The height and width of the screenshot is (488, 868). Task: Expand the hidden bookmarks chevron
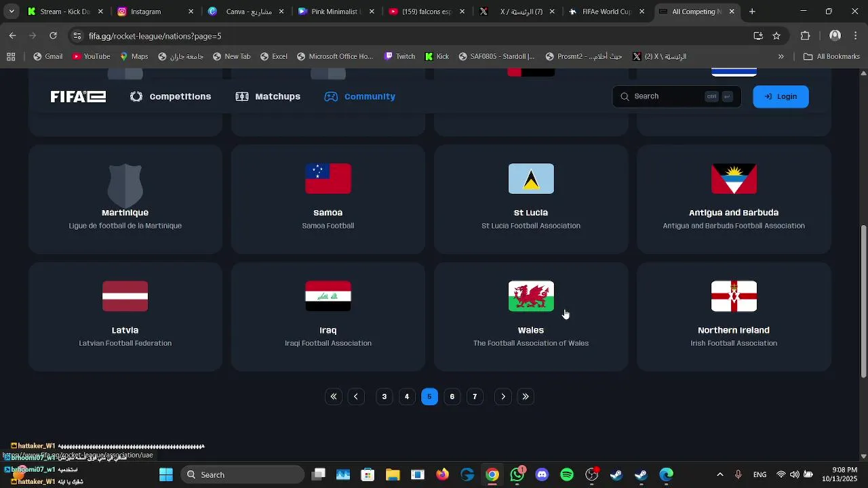781,57
